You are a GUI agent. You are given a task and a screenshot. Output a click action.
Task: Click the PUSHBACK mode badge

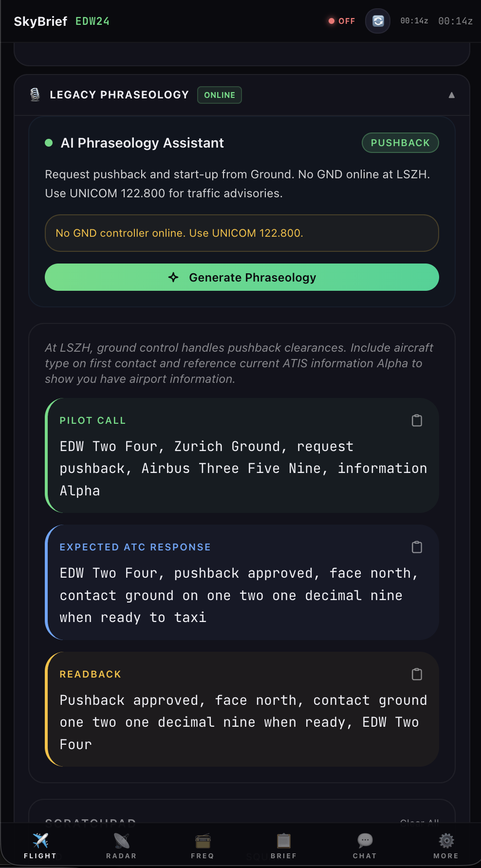[x=400, y=143]
